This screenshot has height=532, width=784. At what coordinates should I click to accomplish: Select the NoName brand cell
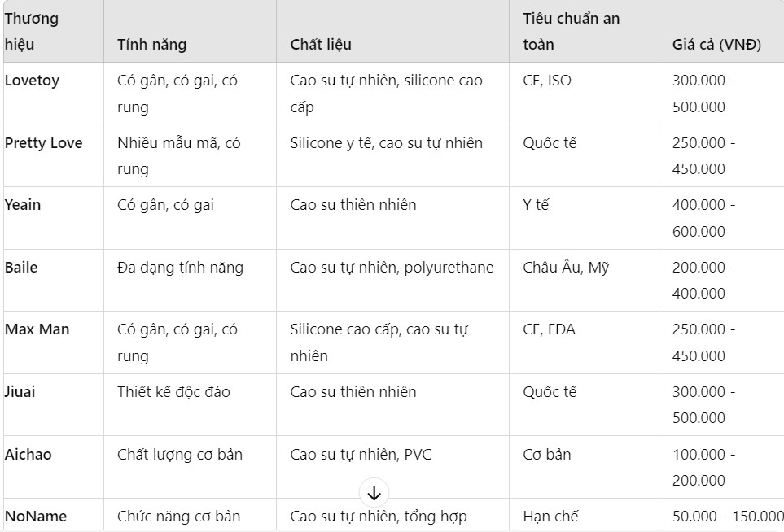pyautogui.click(x=36, y=517)
